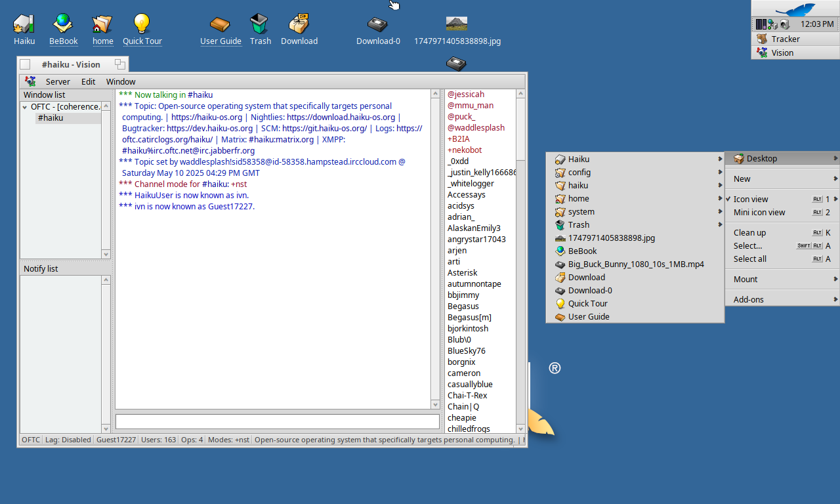
Task: Open Big_Buck_Bunny_1080_10s_1MB.mp4 from menu
Action: [x=635, y=264]
